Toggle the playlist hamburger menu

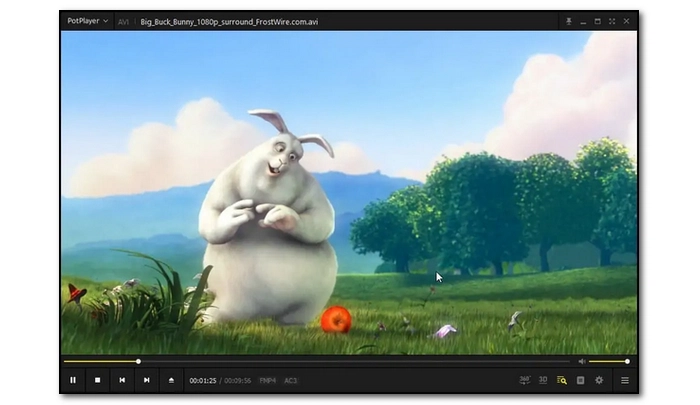[625, 380]
